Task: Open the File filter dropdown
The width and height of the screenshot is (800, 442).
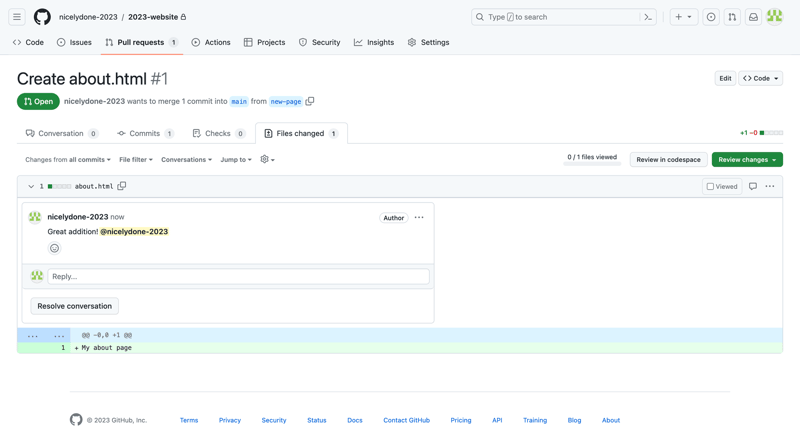Action: tap(136, 160)
